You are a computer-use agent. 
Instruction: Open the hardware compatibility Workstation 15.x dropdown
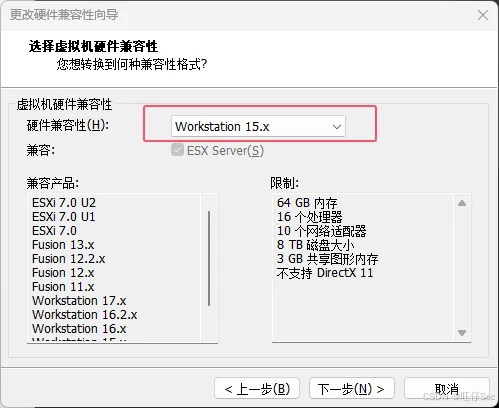pyautogui.click(x=258, y=126)
